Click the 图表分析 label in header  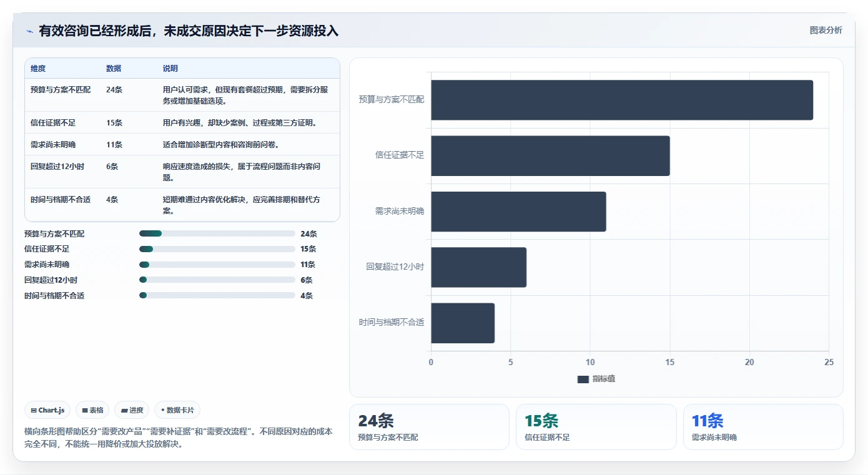pos(826,30)
